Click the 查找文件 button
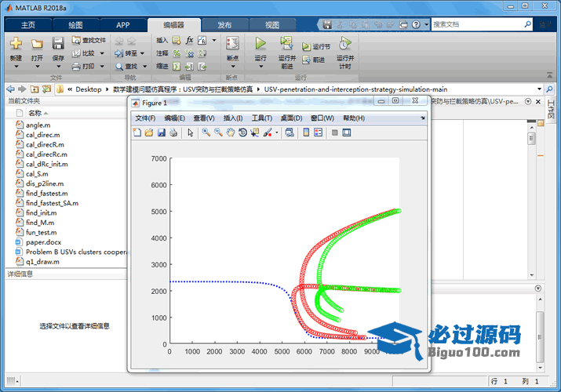The image size is (561, 392). point(88,40)
